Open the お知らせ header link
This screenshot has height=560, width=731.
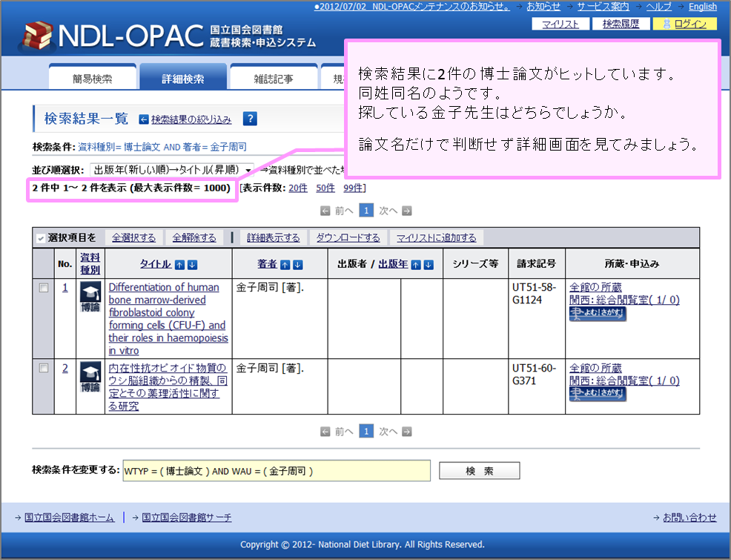543,7
